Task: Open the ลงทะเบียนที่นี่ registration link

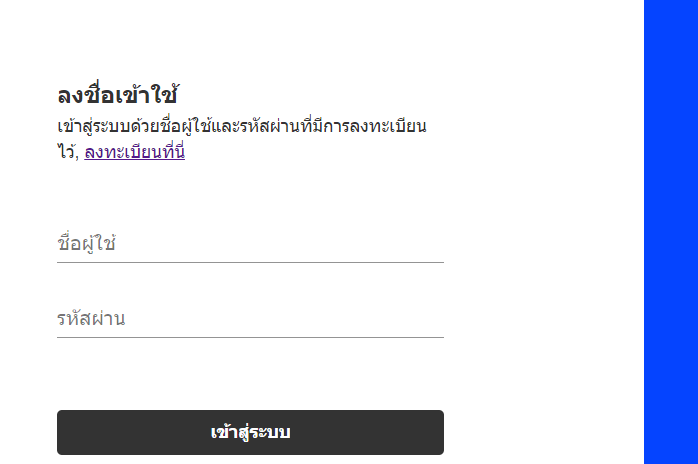Action: coord(134,152)
